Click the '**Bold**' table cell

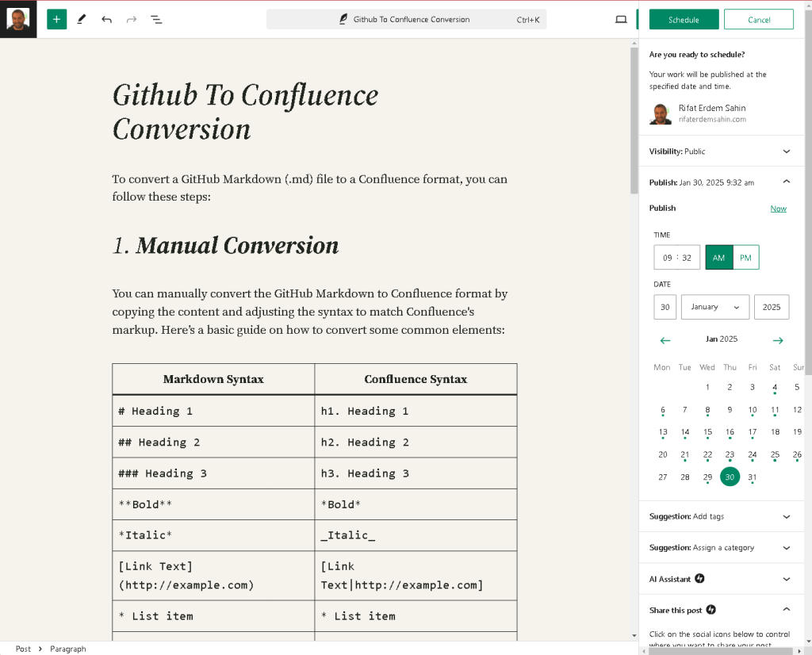tap(213, 504)
